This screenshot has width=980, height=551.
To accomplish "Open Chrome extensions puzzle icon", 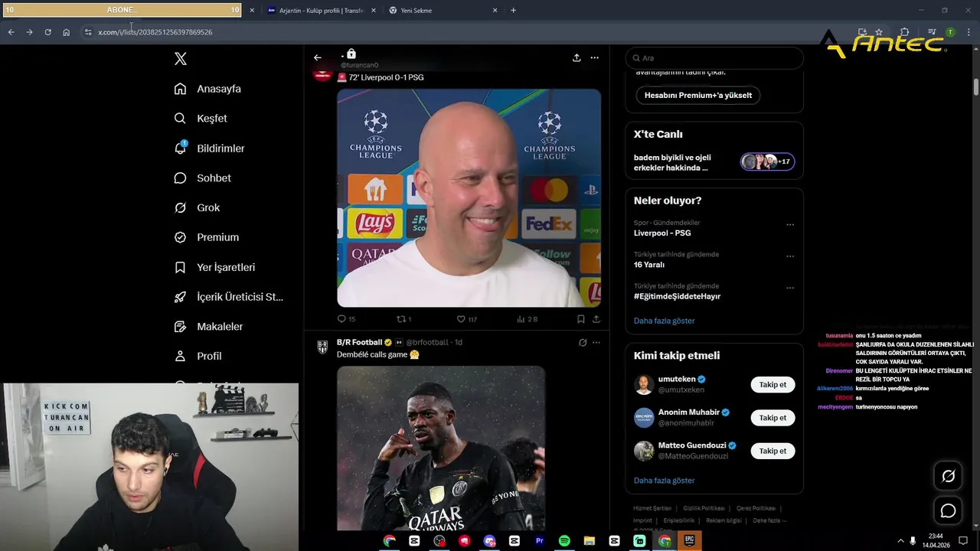I will (905, 32).
